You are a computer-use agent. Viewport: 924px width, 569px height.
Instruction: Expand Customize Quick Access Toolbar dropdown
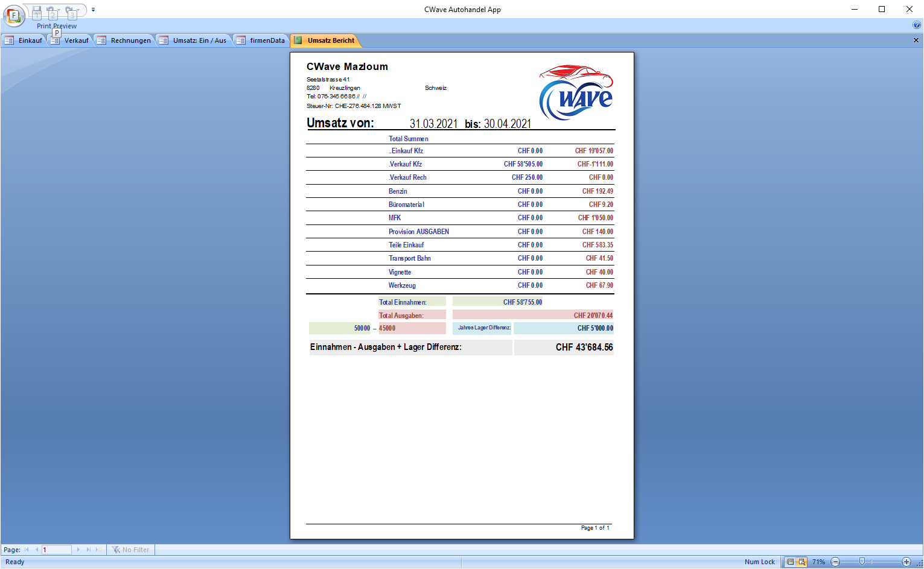coord(94,10)
